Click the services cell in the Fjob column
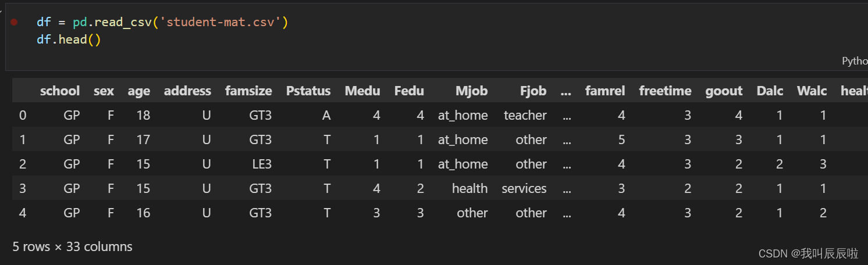The width and height of the screenshot is (868, 265). coord(524,188)
